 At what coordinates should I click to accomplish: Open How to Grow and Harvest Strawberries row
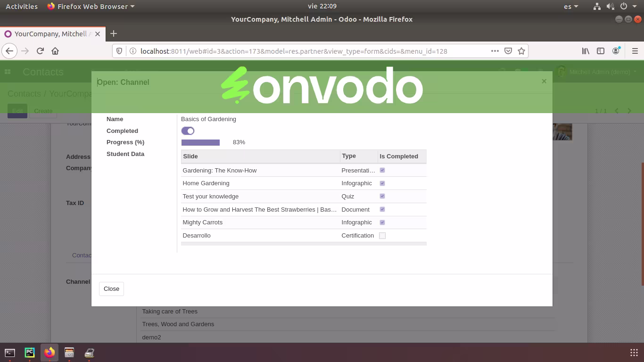click(304, 209)
